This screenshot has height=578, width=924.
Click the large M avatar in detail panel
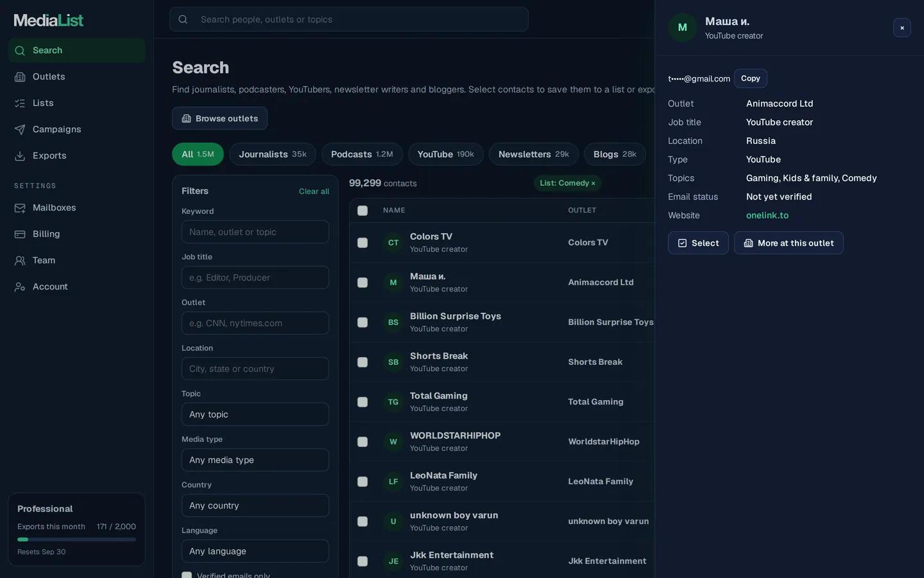click(683, 28)
